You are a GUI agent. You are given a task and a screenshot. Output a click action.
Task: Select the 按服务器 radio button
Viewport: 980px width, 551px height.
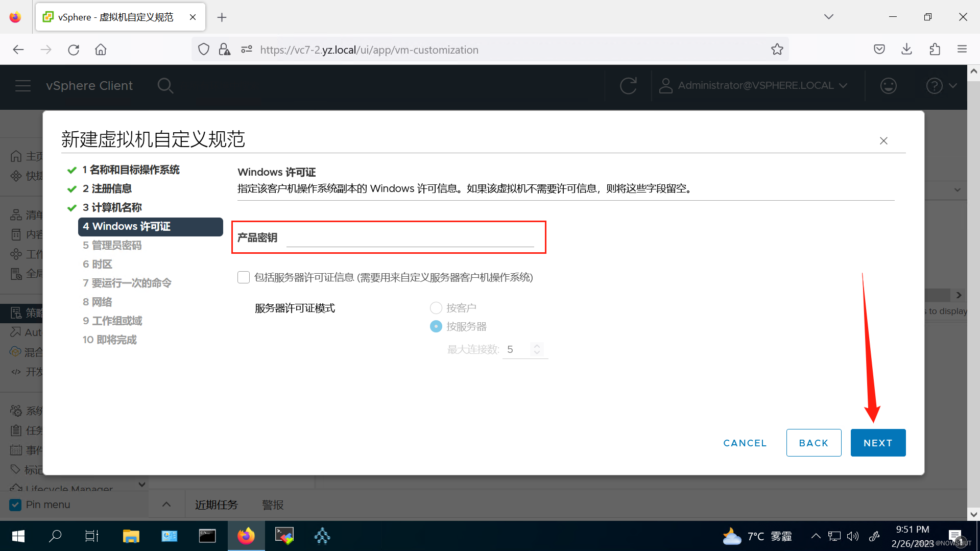pyautogui.click(x=436, y=326)
